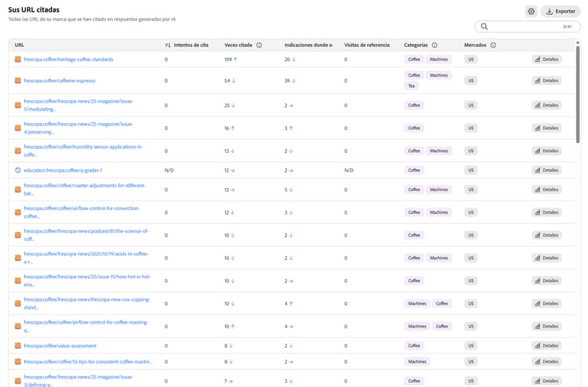Click page icon beside heritage-coffee-standards
Image resolution: width=588 pixels, height=387 pixels.
click(17, 60)
